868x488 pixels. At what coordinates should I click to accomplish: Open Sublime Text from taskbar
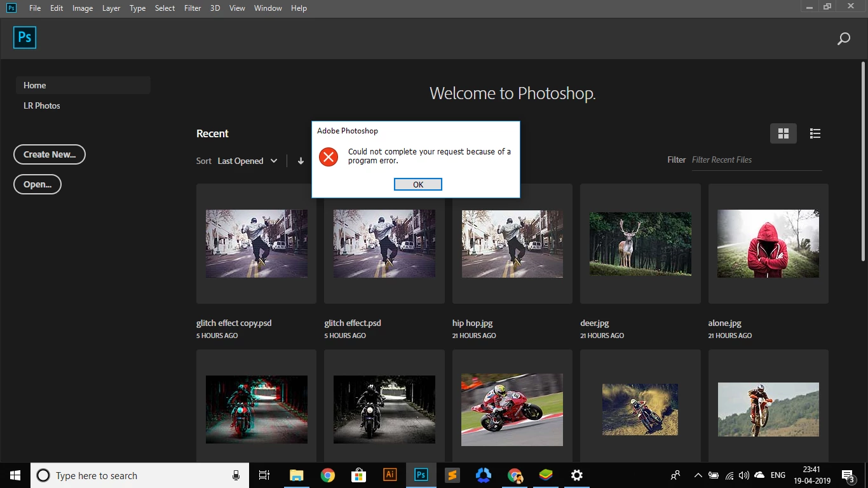pyautogui.click(x=452, y=475)
